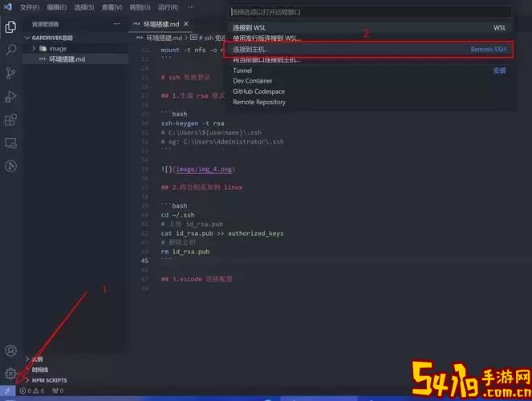
Task: Collapse the GARDRIVER总结 folder section
Action: pyautogui.click(x=75, y=38)
